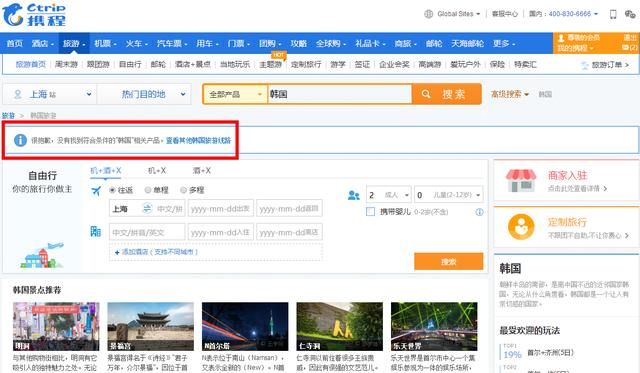Open 主题游 HOT link in sub-navigation
This screenshot has width=640, height=373.
271,64
